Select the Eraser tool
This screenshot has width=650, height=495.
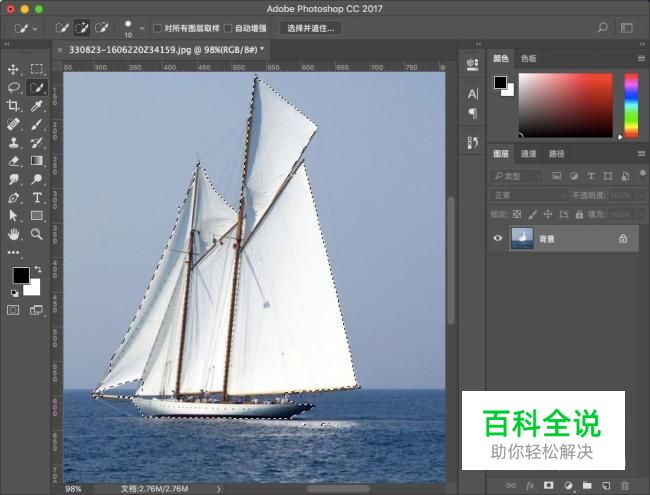tap(13, 161)
